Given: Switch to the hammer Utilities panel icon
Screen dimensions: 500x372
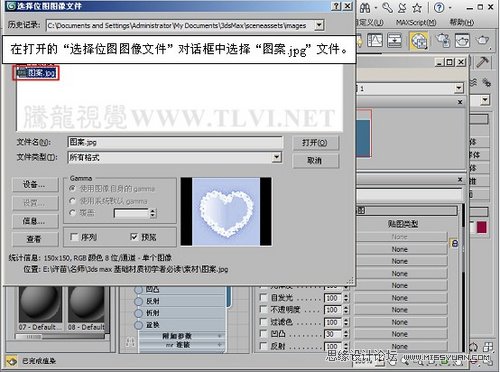Looking at the screenshot, I should pos(482,62).
